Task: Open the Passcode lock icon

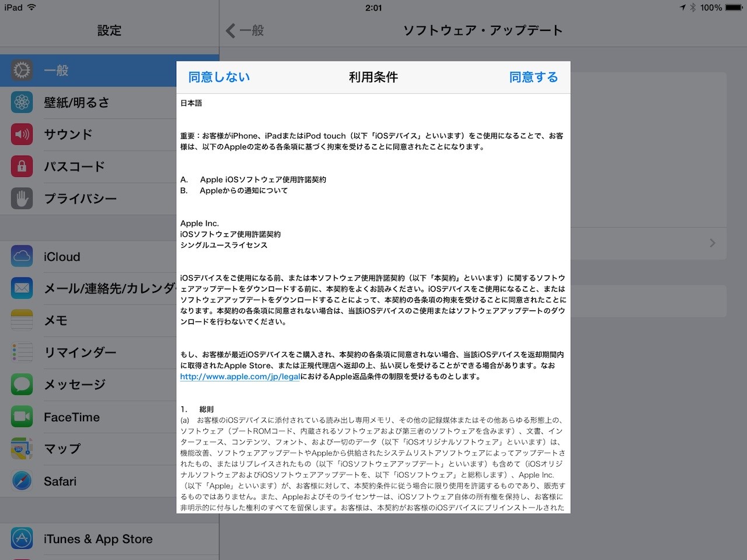Action: [x=22, y=167]
